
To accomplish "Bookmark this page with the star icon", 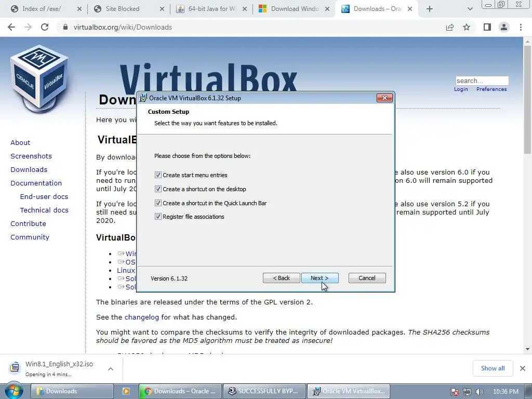I will 467,27.
